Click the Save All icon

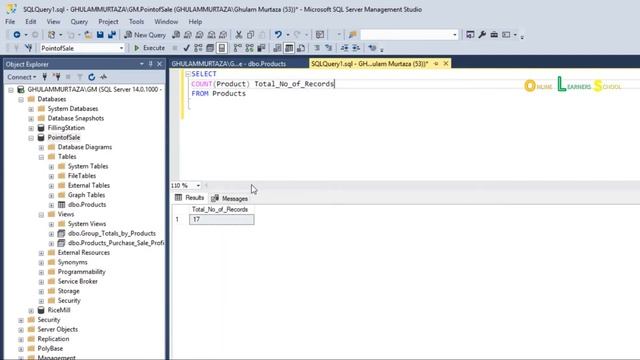pyautogui.click(x=112, y=35)
